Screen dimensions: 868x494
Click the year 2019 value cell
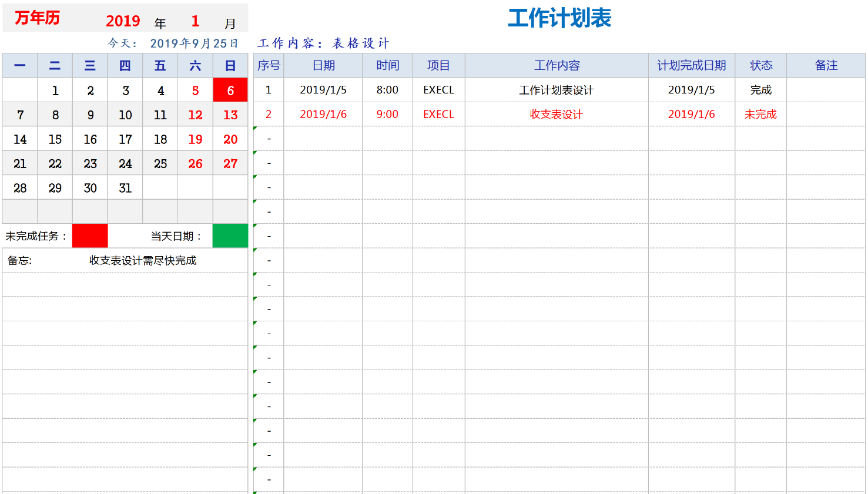point(123,21)
